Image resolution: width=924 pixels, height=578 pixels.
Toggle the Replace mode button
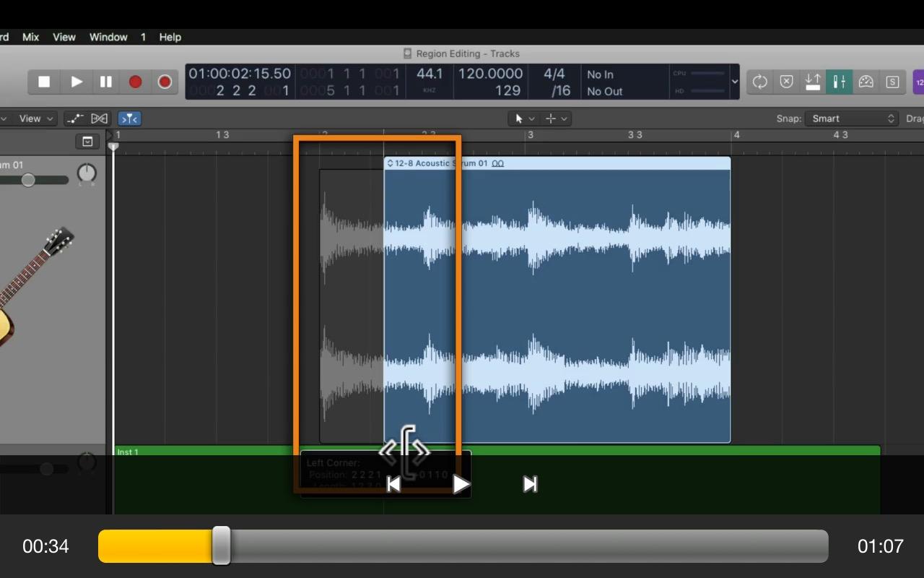point(786,82)
